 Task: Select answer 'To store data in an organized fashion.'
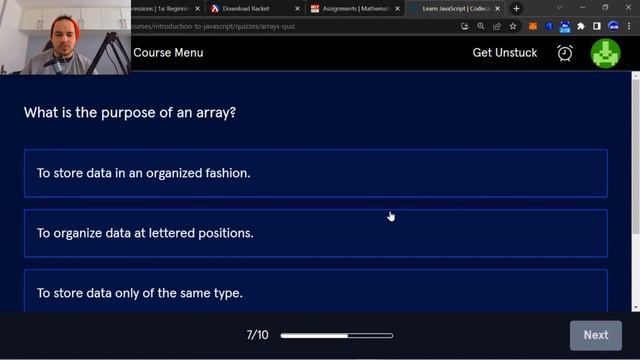tap(316, 173)
